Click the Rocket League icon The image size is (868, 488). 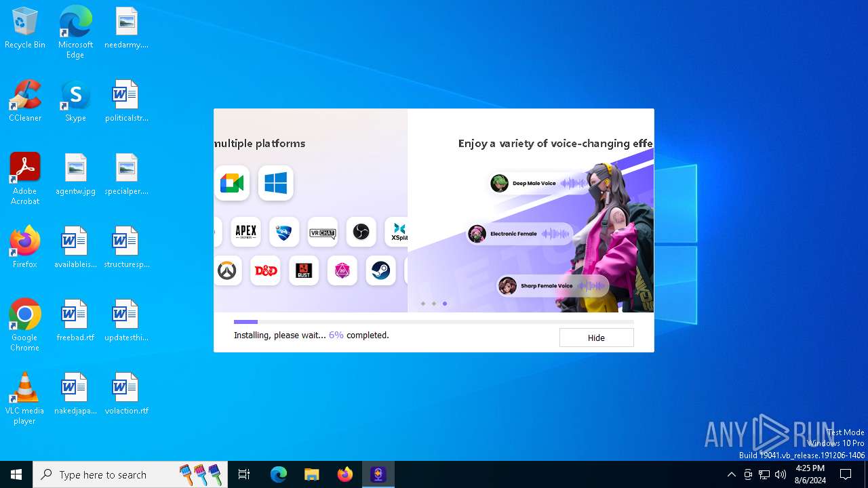(x=284, y=232)
